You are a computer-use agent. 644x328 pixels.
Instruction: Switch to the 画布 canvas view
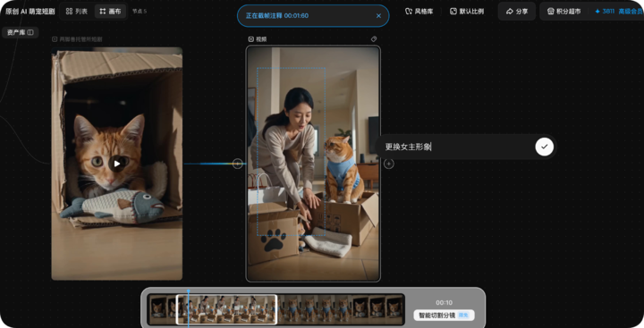pos(110,11)
